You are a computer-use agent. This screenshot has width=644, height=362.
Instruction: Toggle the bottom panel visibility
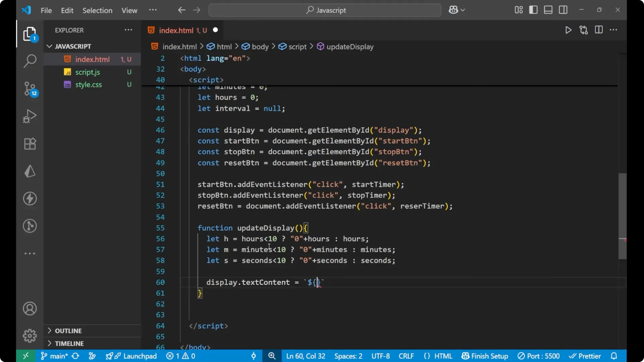[548, 10]
